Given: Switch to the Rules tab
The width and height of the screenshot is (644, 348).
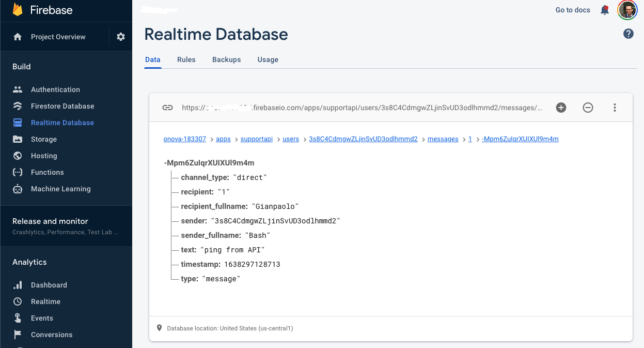Looking at the screenshot, I should [x=186, y=59].
